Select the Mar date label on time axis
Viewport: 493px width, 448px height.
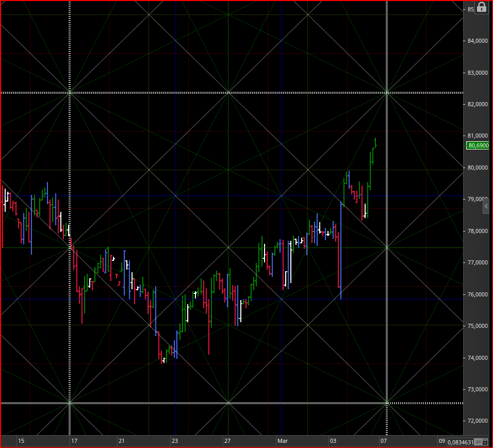(283, 441)
